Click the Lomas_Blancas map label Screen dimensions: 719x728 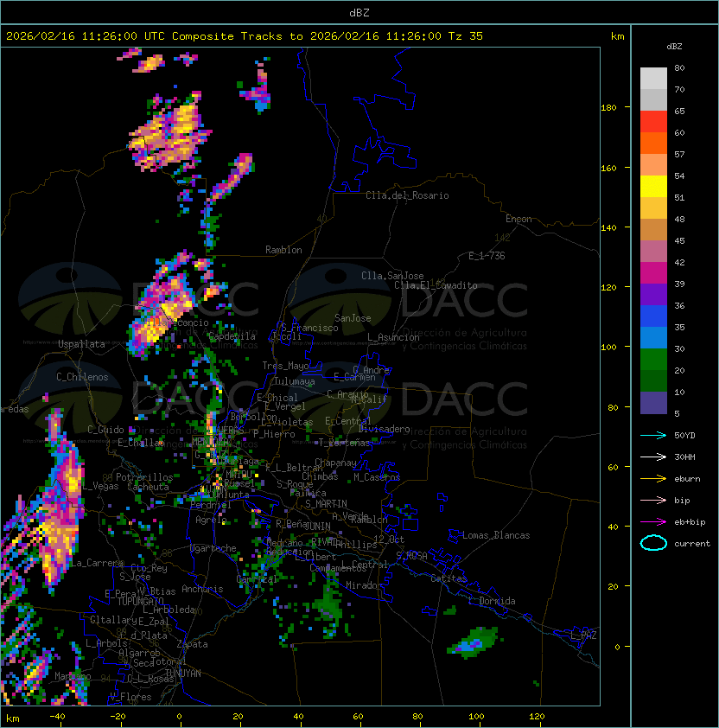(x=496, y=535)
